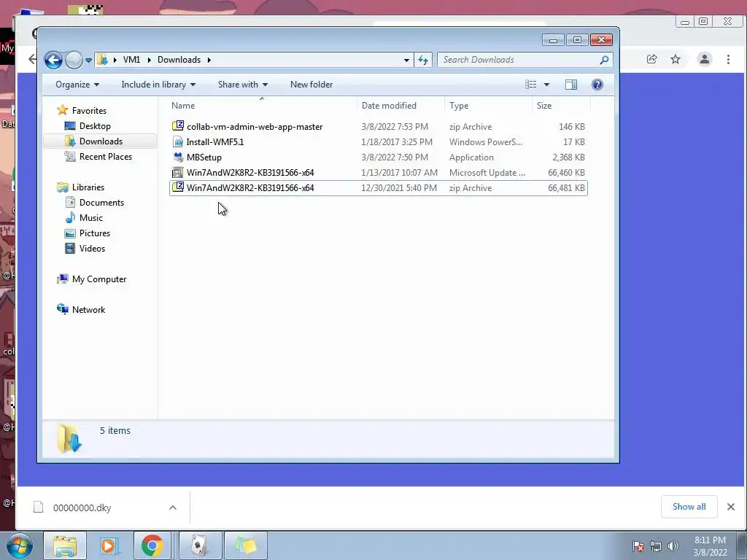Click the Explorer forward arrow button
Image resolution: width=747 pixels, height=560 pixels.
[74, 60]
